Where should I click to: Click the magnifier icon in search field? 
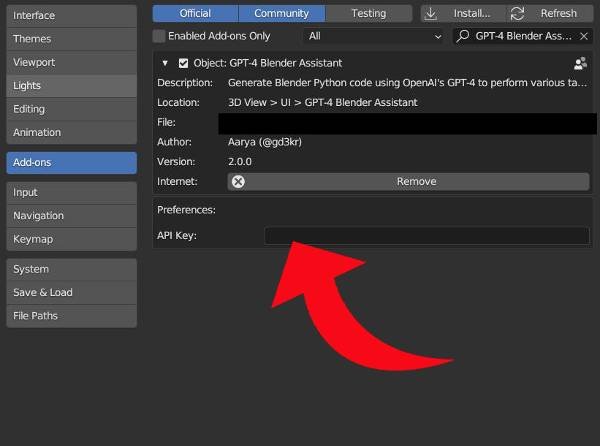point(464,36)
